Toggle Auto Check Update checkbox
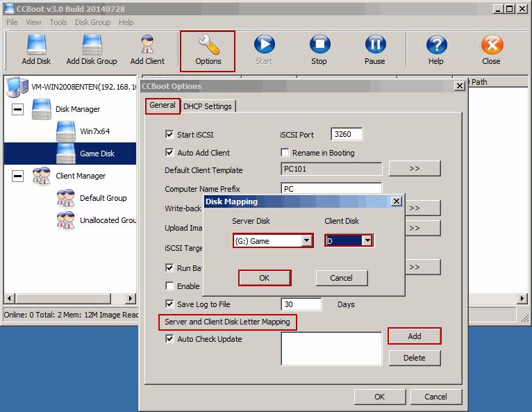532x412 pixels. 169,338
